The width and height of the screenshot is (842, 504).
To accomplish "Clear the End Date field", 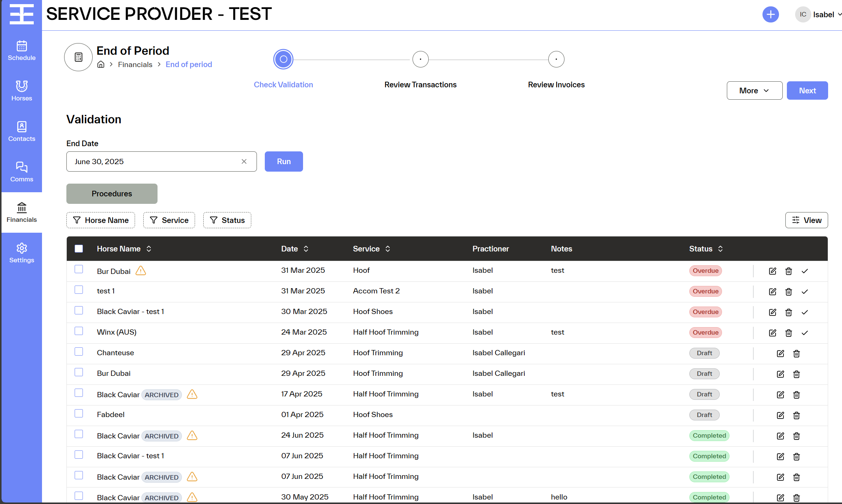I will click(244, 162).
